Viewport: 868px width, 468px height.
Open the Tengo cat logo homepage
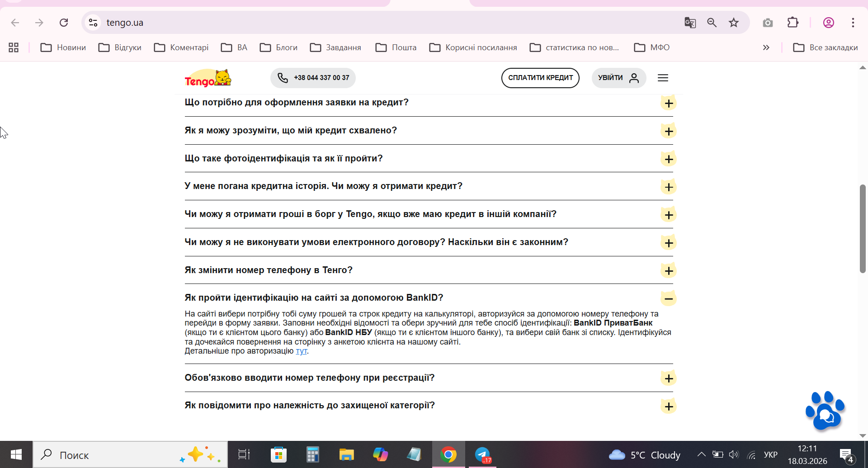(x=208, y=78)
